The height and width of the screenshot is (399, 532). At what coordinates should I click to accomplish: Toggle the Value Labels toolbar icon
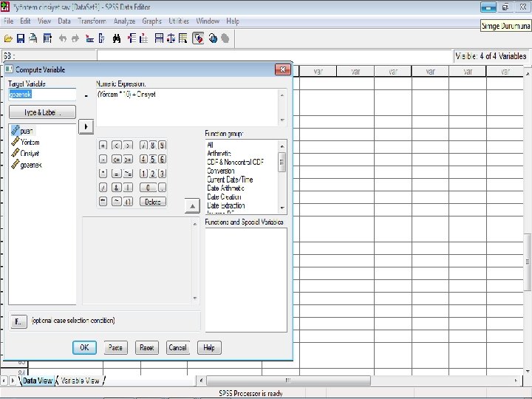(x=198, y=38)
